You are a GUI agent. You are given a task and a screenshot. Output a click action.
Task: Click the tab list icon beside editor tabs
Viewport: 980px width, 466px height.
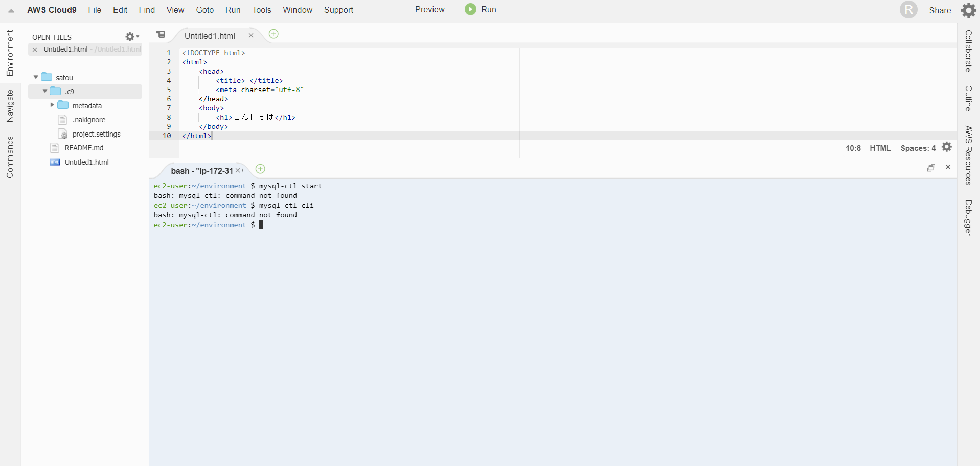click(161, 34)
